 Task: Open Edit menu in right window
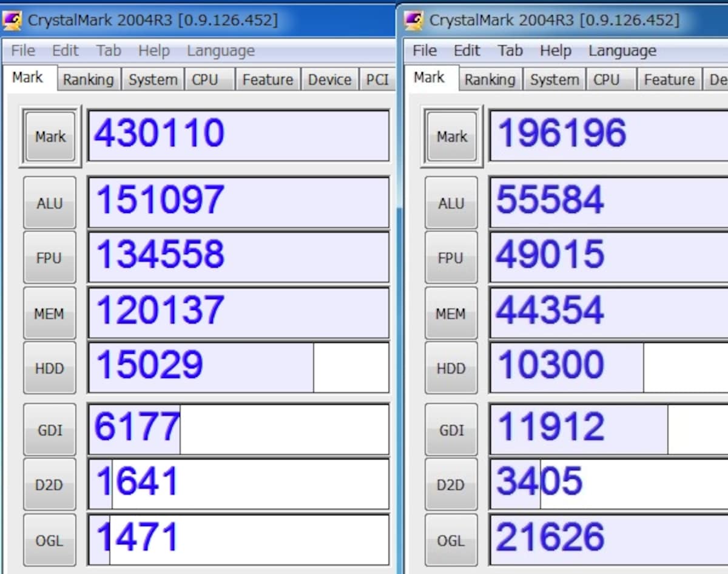click(x=467, y=50)
